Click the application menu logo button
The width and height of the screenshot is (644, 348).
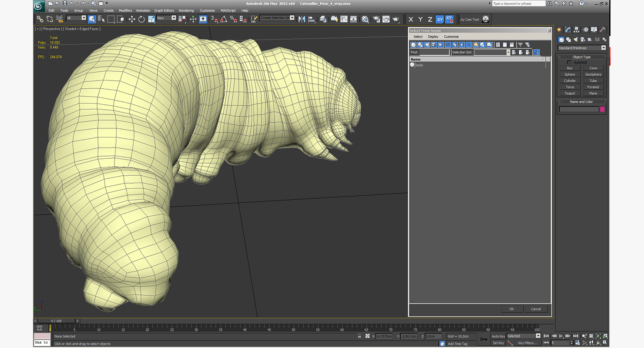pos(40,6)
